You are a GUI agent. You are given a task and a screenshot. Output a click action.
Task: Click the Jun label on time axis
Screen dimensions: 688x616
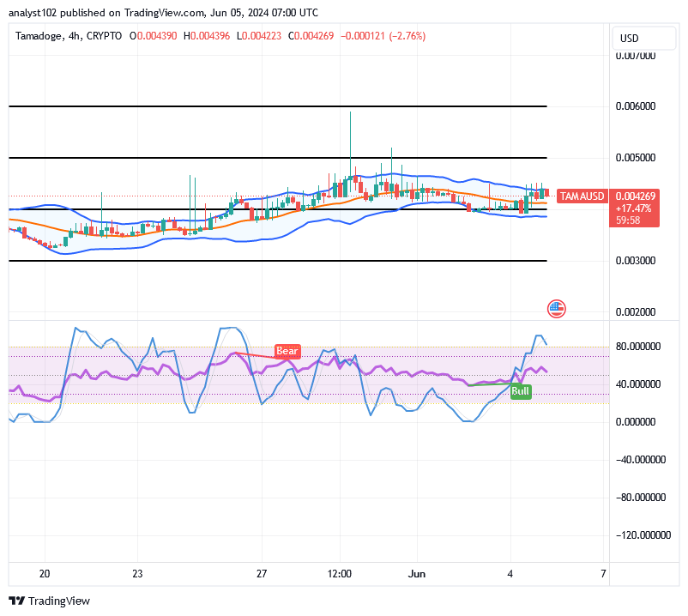point(417,574)
